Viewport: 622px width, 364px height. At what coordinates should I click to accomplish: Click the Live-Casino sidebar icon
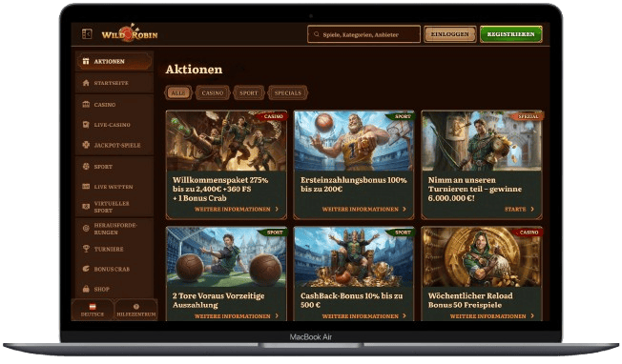86,125
